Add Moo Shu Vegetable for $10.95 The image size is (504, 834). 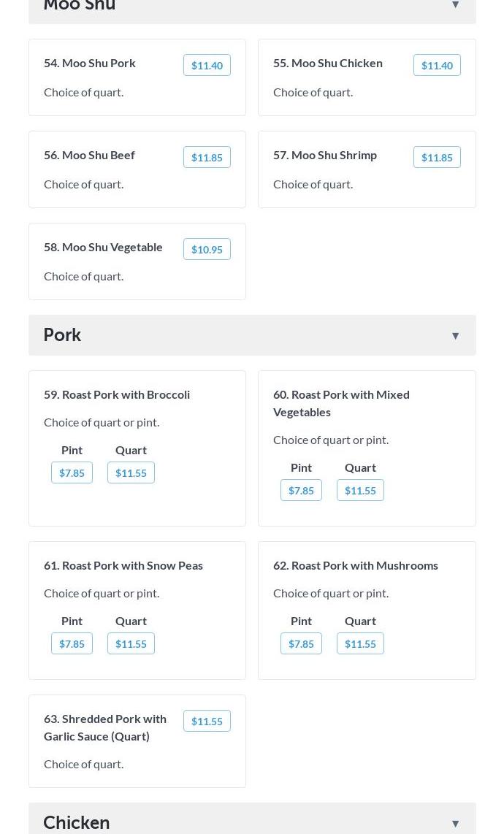[x=207, y=250]
